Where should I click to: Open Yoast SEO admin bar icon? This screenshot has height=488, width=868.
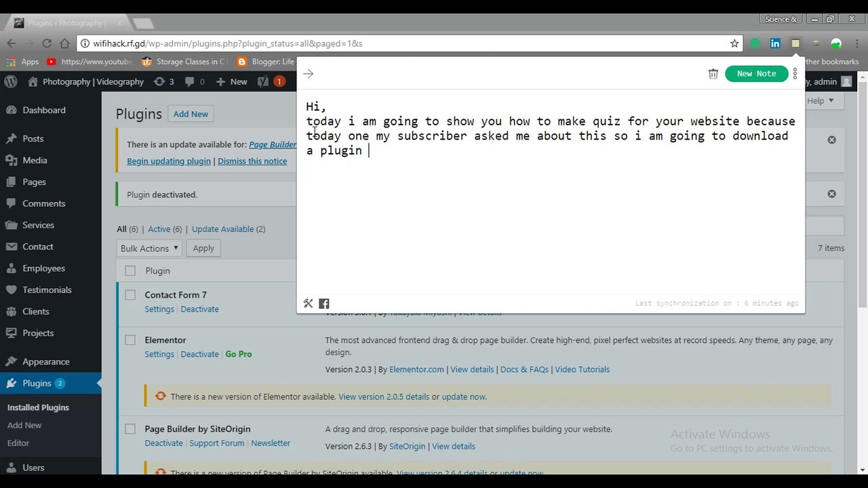271,81
